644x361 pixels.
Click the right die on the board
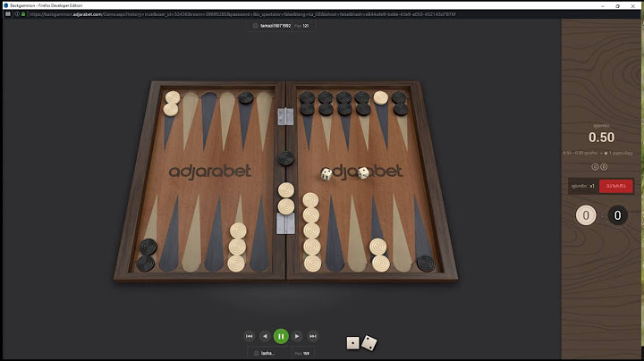point(363,173)
